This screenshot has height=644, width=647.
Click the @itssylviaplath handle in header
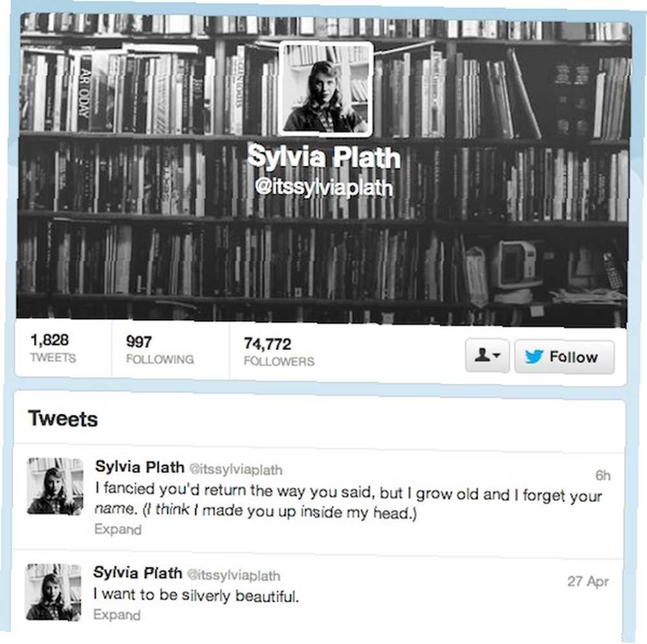click(324, 188)
